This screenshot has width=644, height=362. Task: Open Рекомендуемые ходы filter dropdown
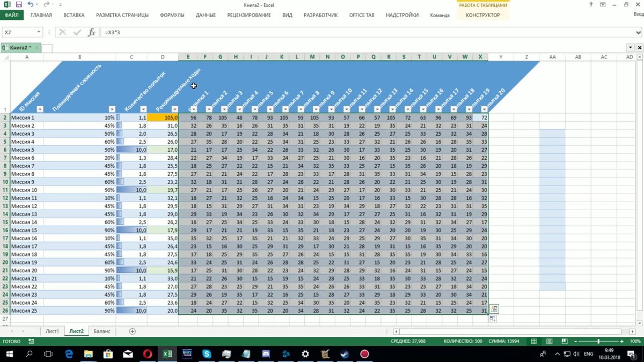coord(174,109)
